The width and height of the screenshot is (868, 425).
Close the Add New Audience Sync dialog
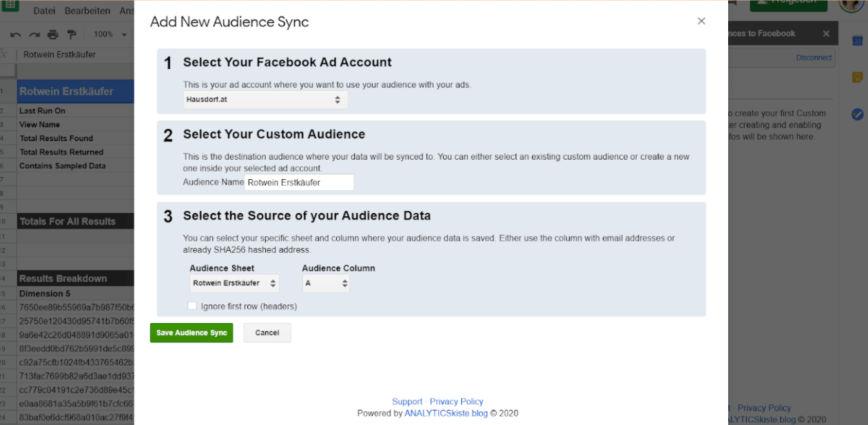point(701,21)
